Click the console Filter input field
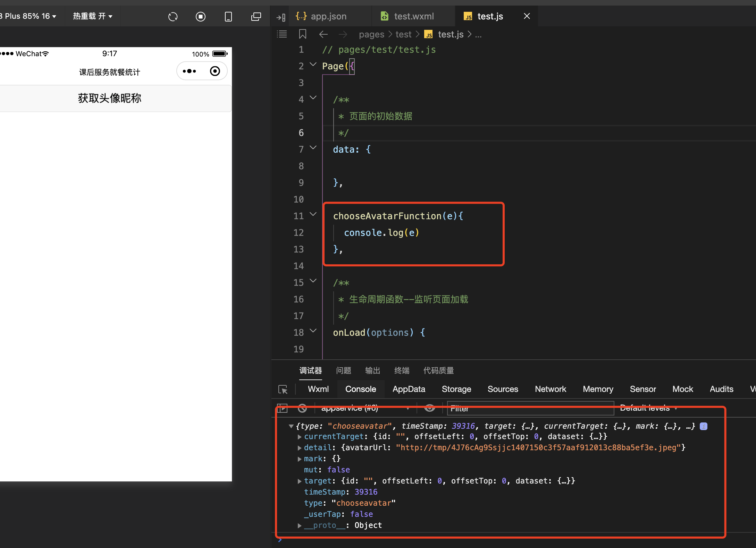Screen dimensions: 756x548 coord(530,409)
